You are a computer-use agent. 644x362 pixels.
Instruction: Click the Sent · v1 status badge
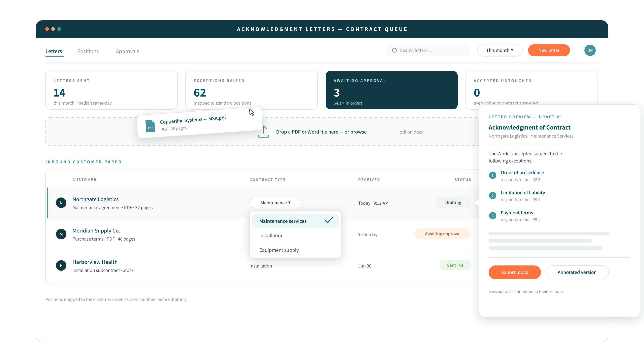455,265
